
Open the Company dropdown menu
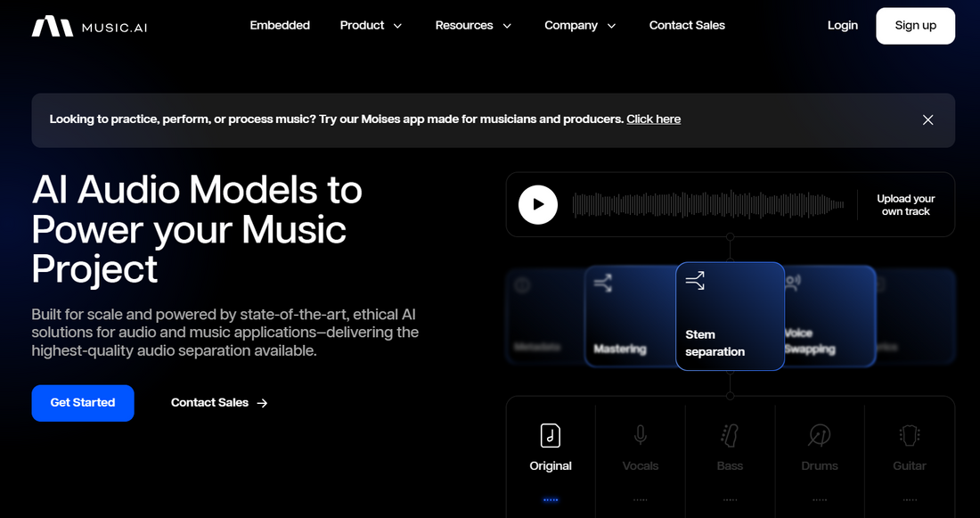(580, 26)
